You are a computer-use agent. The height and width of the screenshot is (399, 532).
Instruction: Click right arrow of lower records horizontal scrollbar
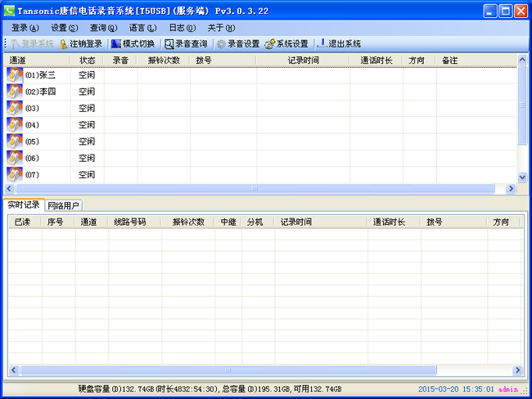517,370
